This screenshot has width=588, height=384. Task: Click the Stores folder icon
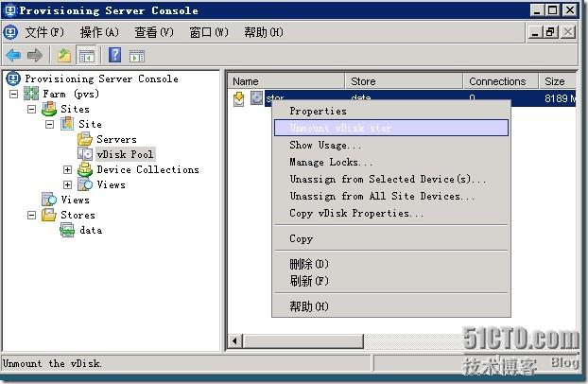point(49,215)
